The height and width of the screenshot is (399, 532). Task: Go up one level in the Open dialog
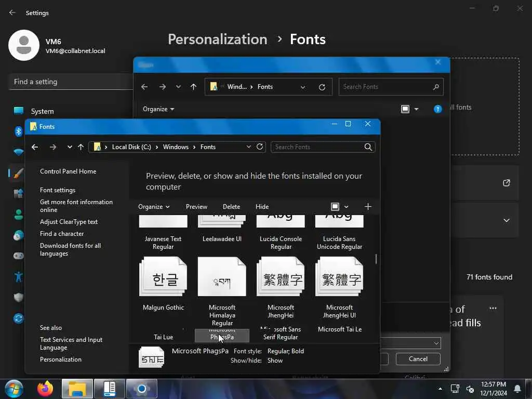193,87
